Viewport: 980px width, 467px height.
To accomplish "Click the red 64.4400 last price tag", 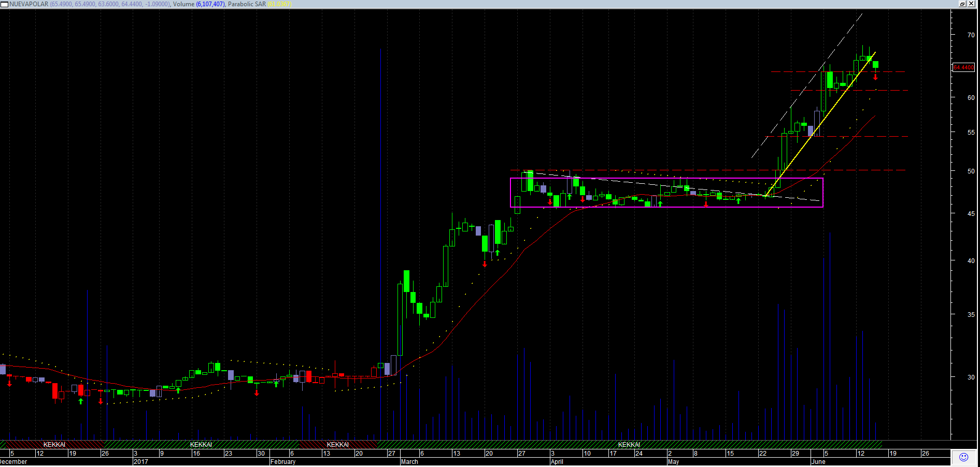I will pyautogui.click(x=963, y=67).
